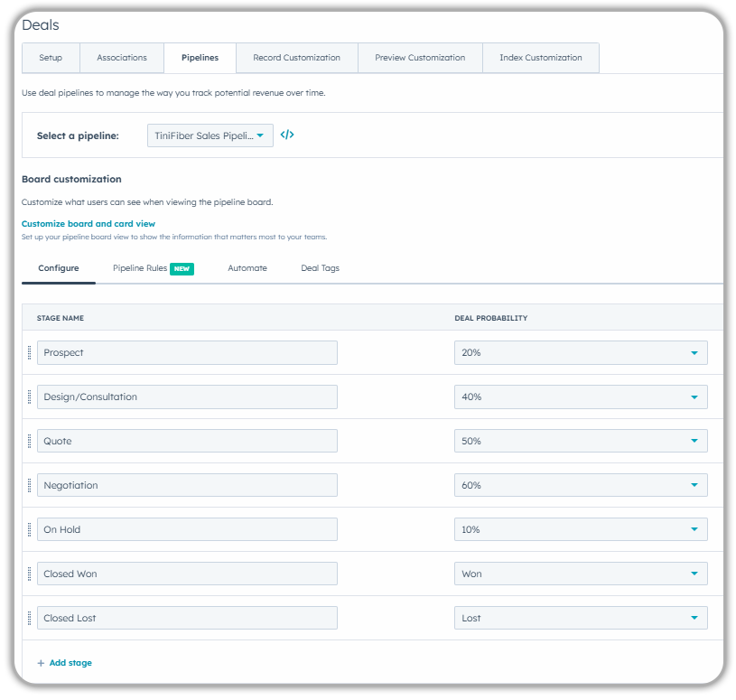The image size is (736, 700).
Task: Open the Associations tab
Action: pos(122,58)
